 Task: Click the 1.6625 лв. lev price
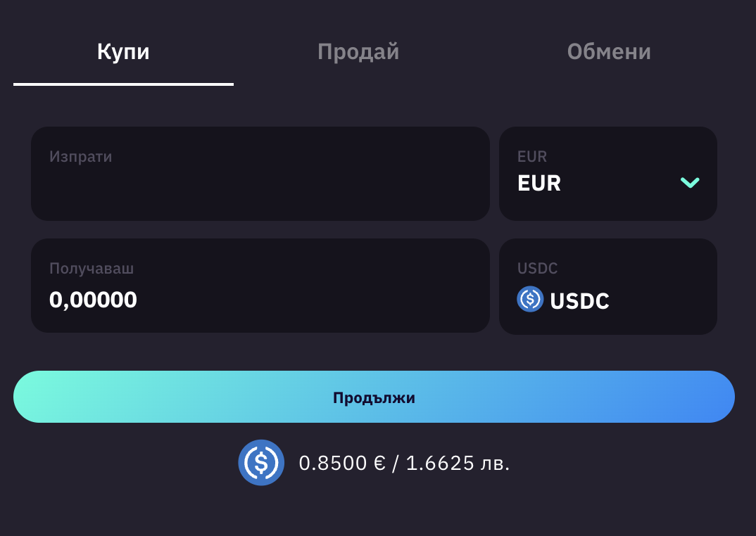pyautogui.click(x=458, y=463)
